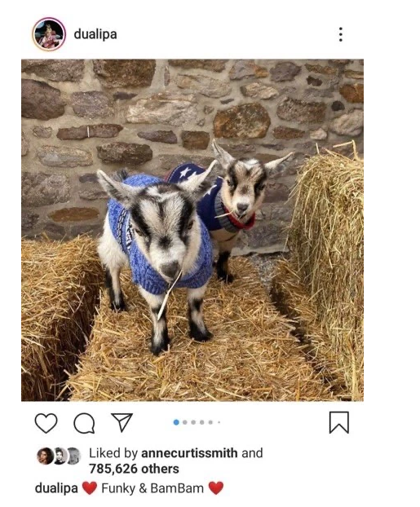
Task: Open the third grey liker avatar
Action: coord(73,456)
